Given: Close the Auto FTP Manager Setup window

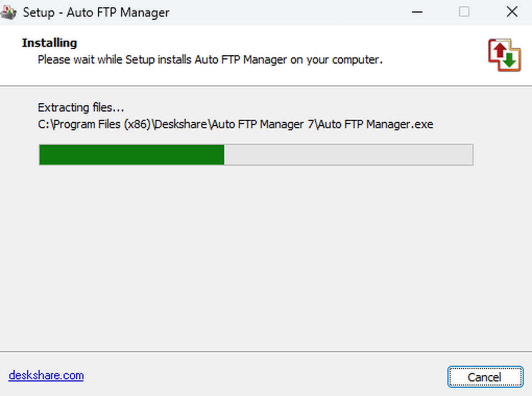Looking at the screenshot, I should tap(512, 12).
